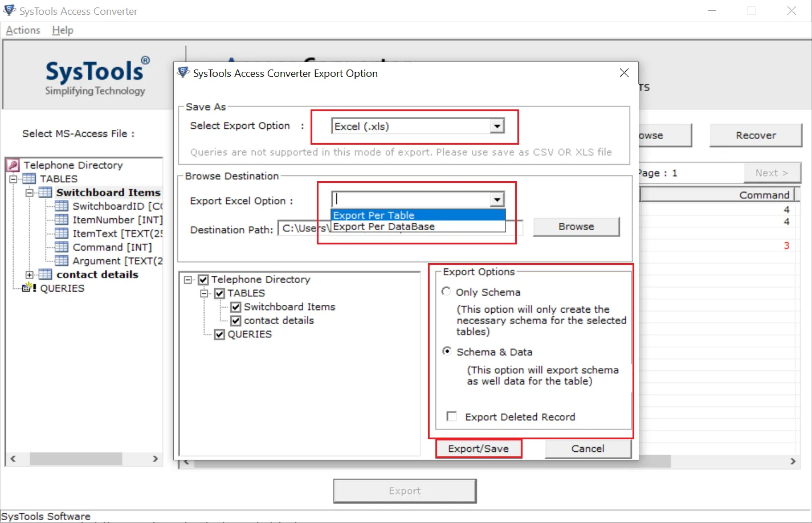812x523 pixels.
Task: Uncheck Switchboard Items checkbox in export tree
Action: click(x=236, y=307)
